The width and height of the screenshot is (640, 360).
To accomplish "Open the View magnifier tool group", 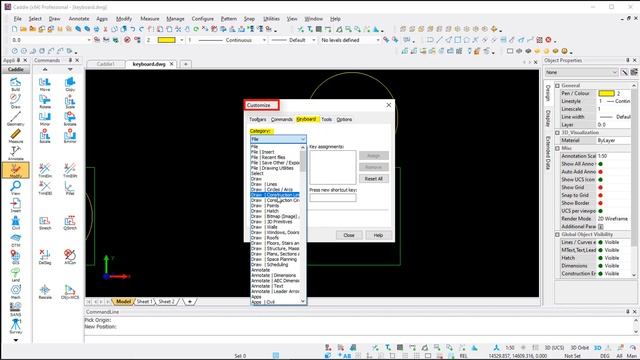I will coord(16,188).
